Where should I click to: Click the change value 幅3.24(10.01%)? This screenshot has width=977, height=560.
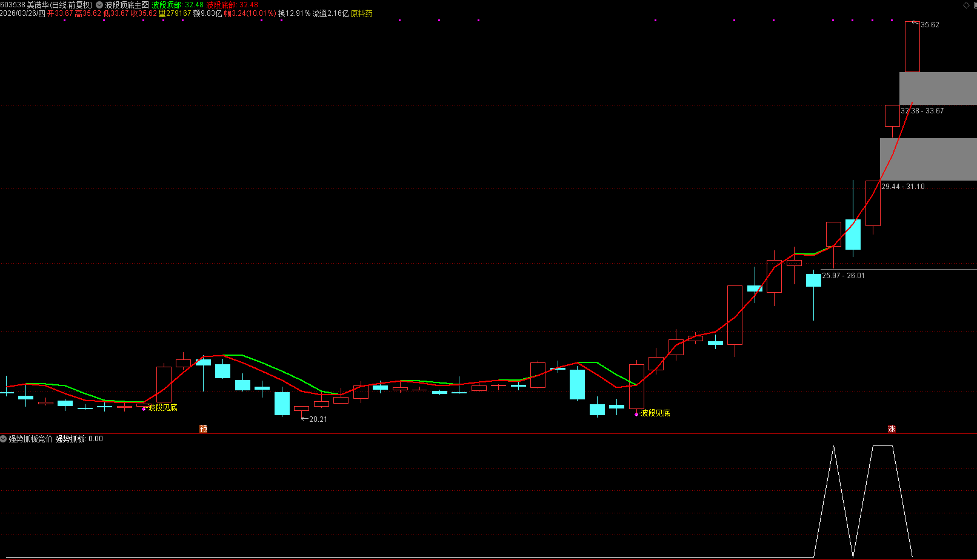250,13
